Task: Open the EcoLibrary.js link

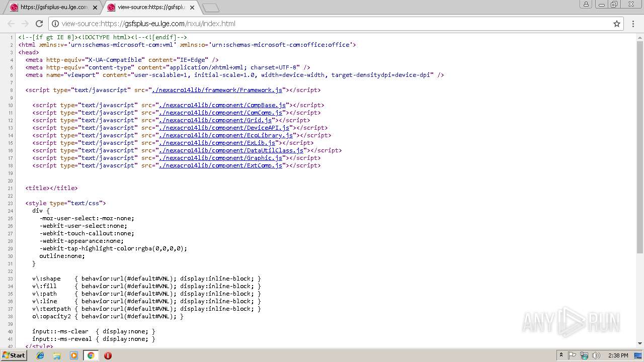Action: pos(226,135)
